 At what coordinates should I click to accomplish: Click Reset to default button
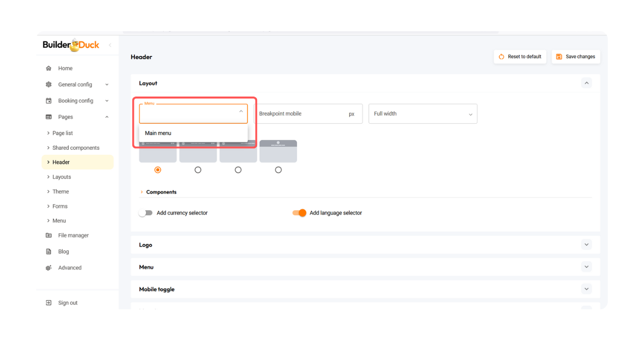coord(520,57)
